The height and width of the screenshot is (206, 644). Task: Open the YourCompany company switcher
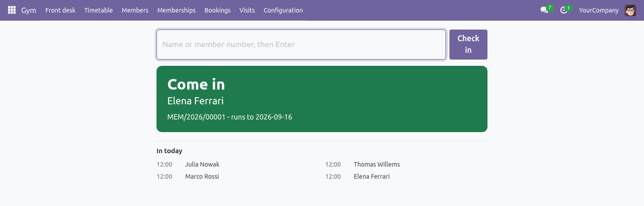point(599,10)
